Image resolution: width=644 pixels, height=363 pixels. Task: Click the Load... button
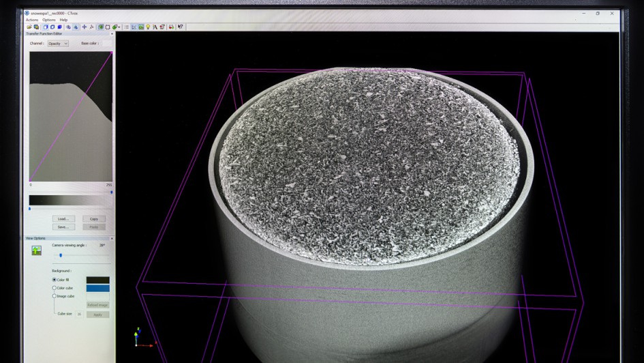[63, 219]
